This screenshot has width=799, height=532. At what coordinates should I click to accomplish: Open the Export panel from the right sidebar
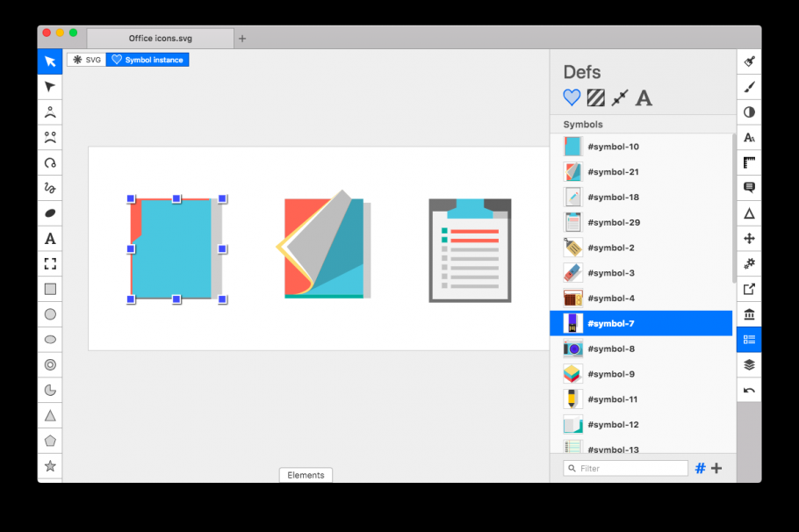(748, 288)
